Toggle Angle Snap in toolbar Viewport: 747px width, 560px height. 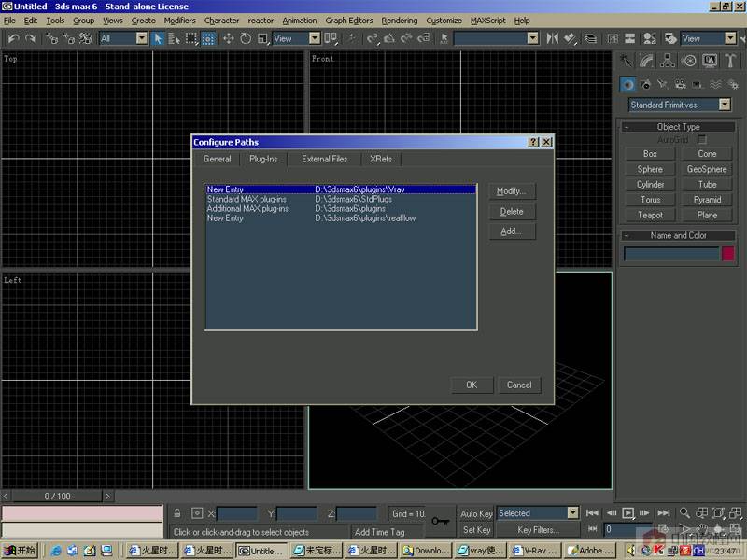[x=389, y=38]
